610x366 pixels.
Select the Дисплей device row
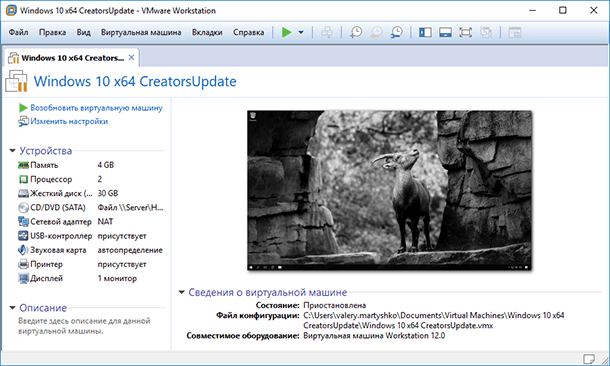tap(90, 278)
